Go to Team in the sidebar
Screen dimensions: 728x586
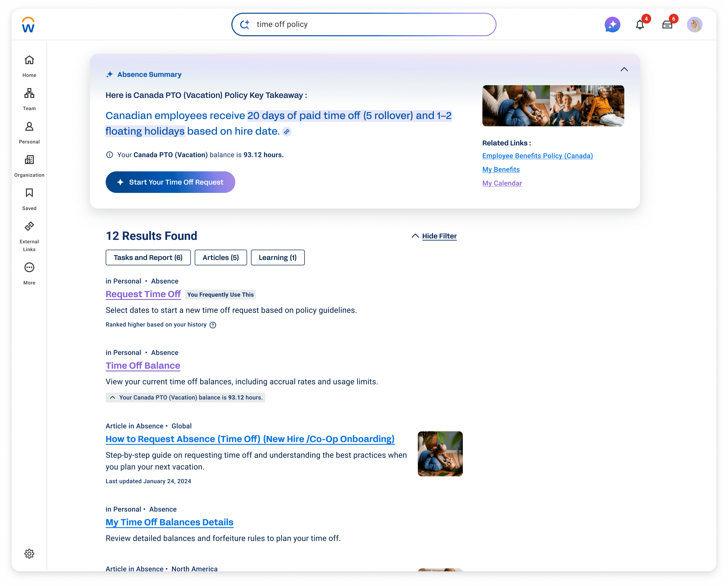[x=29, y=99]
